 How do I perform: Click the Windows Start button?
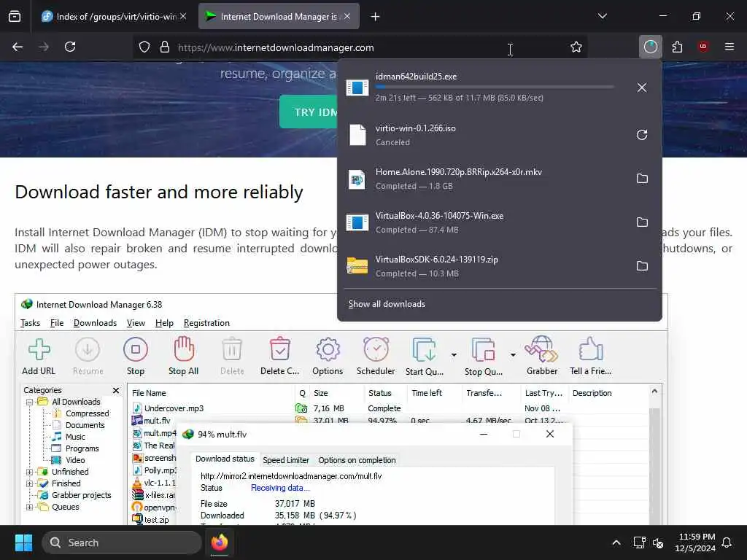(x=23, y=542)
